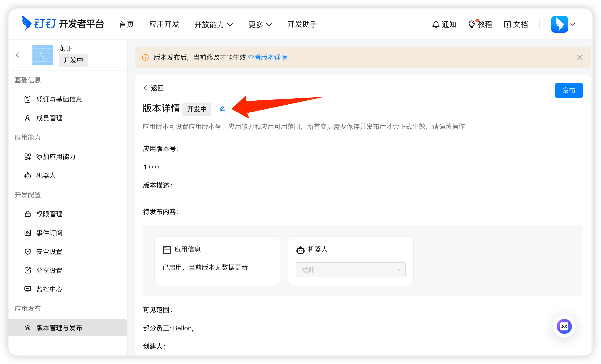Click the 安全设置 shield icon
The width and height of the screenshot is (601, 364).
[x=28, y=251]
